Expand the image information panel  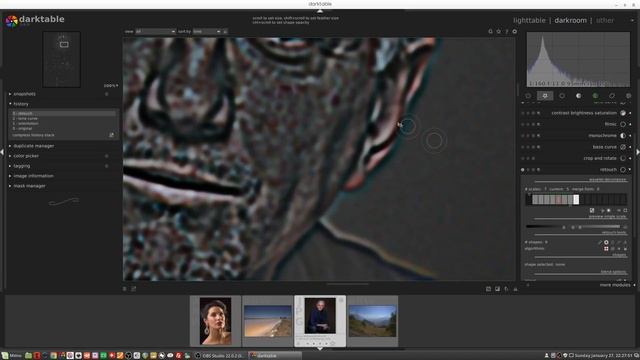tap(33, 176)
